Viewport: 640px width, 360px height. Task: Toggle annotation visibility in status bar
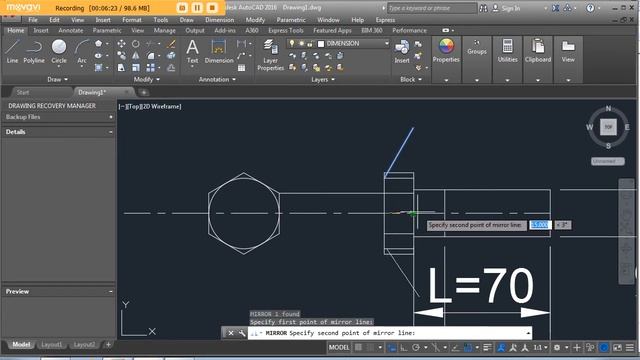pyautogui.click(x=501, y=347)
